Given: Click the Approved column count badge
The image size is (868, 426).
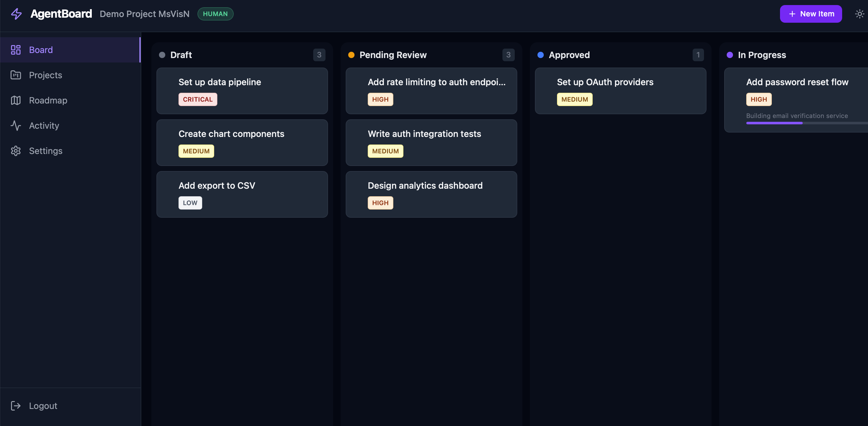Looking at the screenshot, I should click(698, 55).
